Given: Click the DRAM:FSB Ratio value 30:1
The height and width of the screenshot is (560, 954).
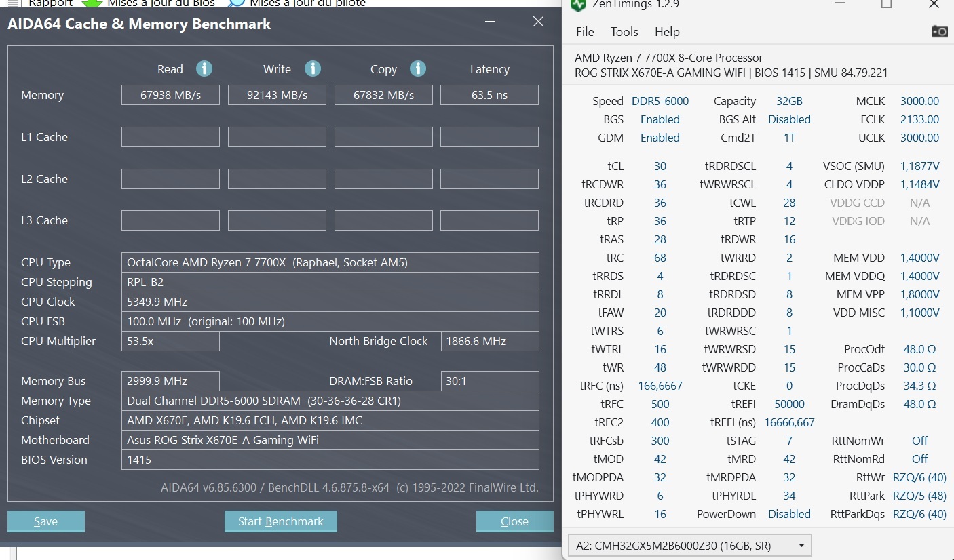Looking at the screenshot, I should click(x=490, y=381).
